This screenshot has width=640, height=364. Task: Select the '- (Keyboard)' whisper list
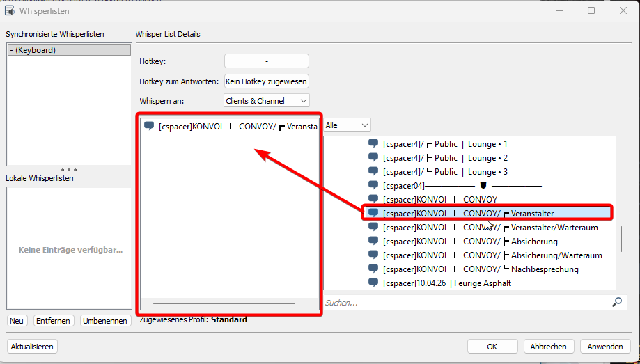(x=68, y=50)
